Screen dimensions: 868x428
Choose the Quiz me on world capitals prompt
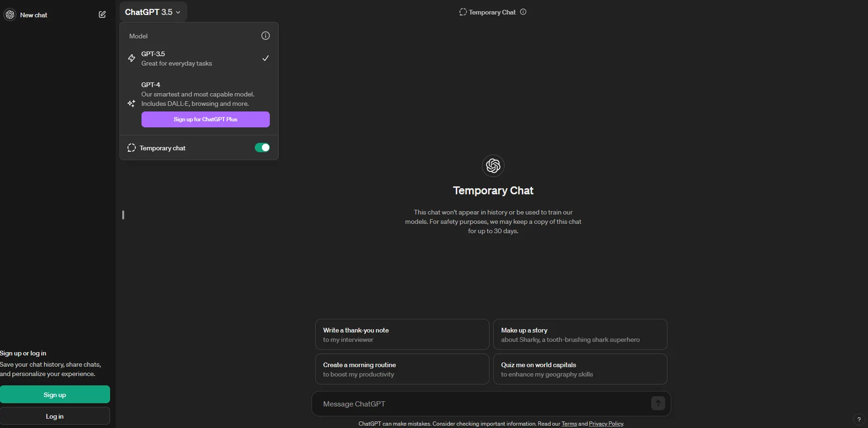coord(580,369)
